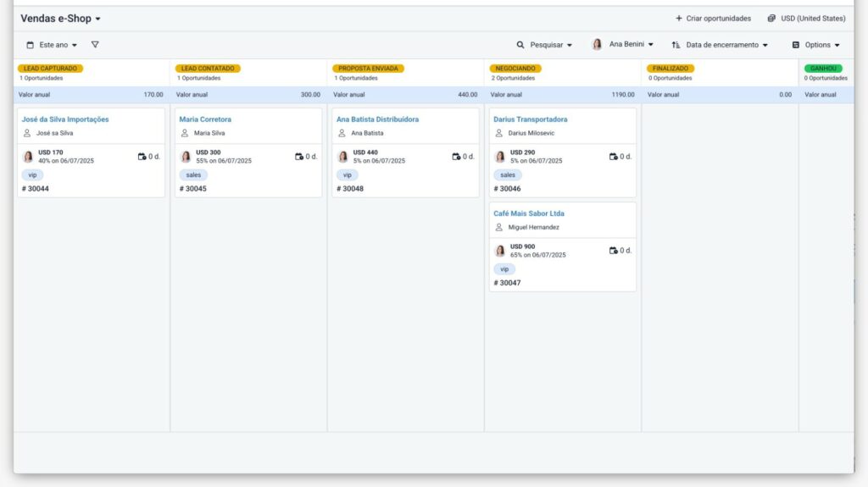Click opportunity number # 30048
868x487 pixels.
tap(350, 189)
